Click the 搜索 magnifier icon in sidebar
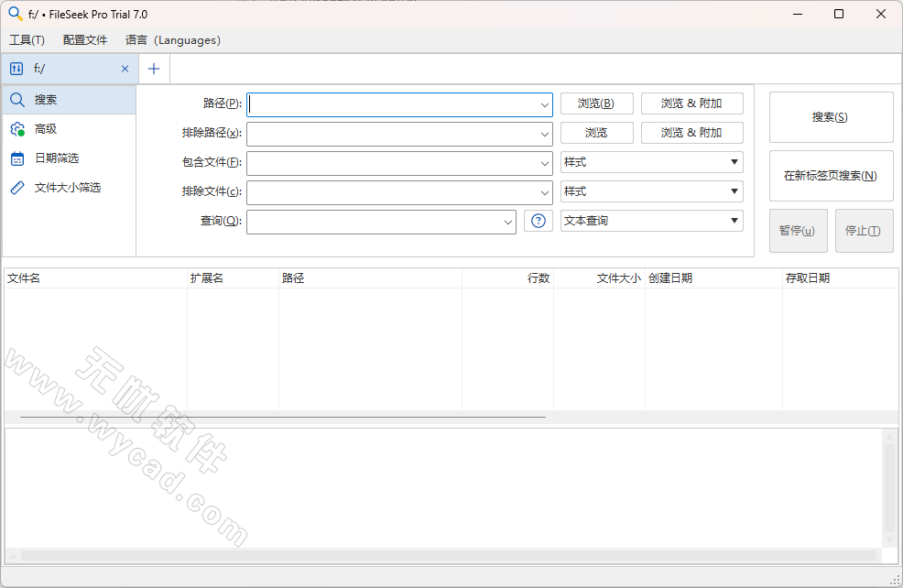Viewport: 903px width, 588px height. click(17, 100)
